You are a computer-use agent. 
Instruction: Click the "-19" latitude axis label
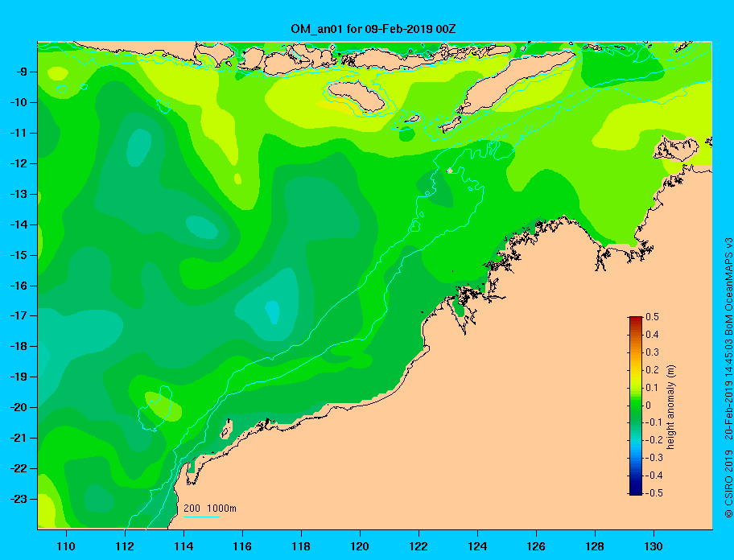18,377
